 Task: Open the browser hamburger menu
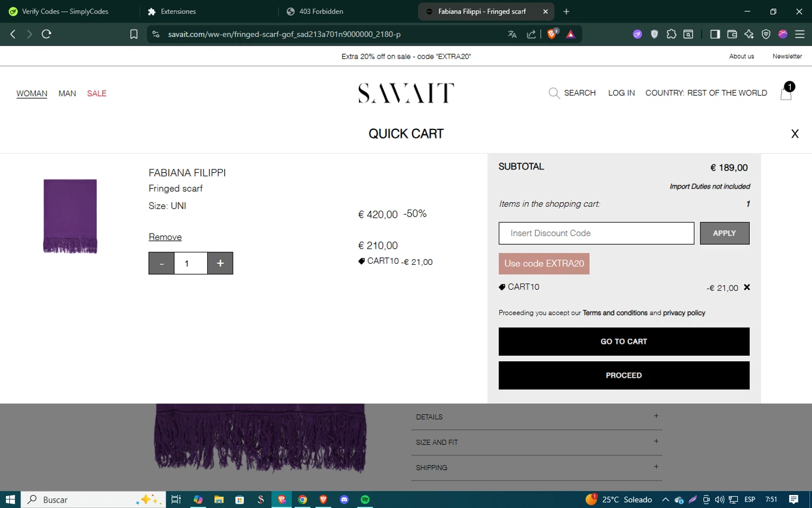tap(800, 34)
